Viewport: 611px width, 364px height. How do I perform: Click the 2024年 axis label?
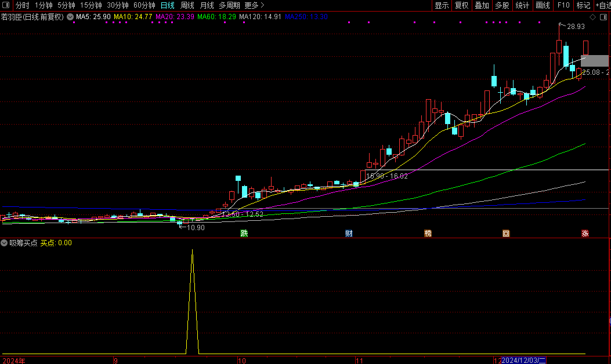[14, 361]
